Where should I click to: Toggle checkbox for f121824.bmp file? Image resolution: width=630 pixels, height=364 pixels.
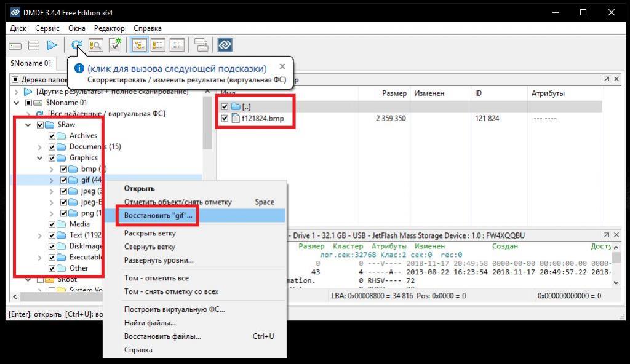[x=225, y=119]
